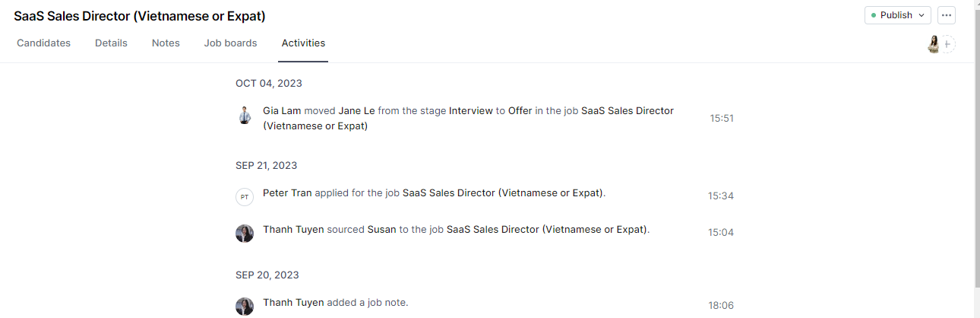Click Thanh Tuyen name in job note entry
The image size is (980, 318).
coord(293,303)
